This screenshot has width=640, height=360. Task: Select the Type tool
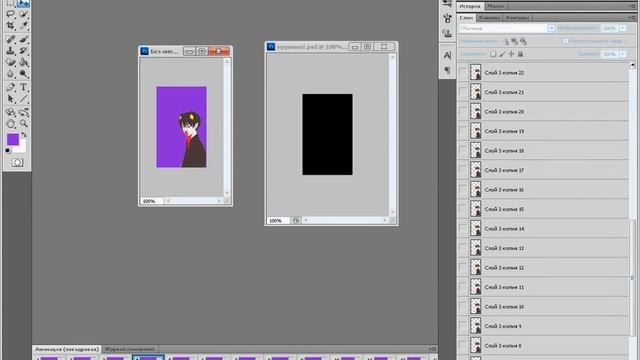coord(23,87)
